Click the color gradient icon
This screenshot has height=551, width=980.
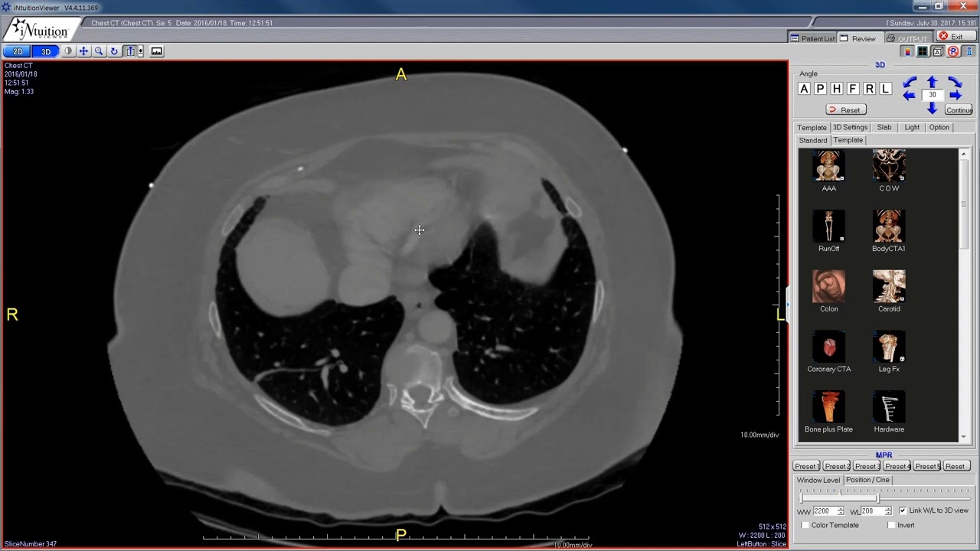907,51
